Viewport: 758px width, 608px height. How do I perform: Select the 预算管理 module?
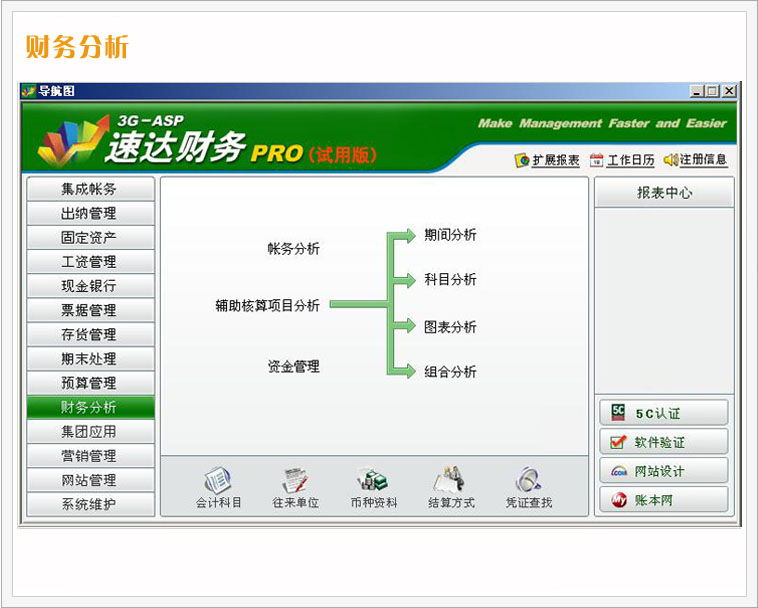90,383
